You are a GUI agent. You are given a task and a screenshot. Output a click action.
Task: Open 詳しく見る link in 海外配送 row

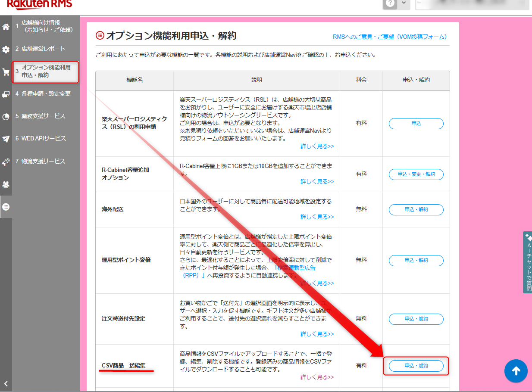[317, 217]
